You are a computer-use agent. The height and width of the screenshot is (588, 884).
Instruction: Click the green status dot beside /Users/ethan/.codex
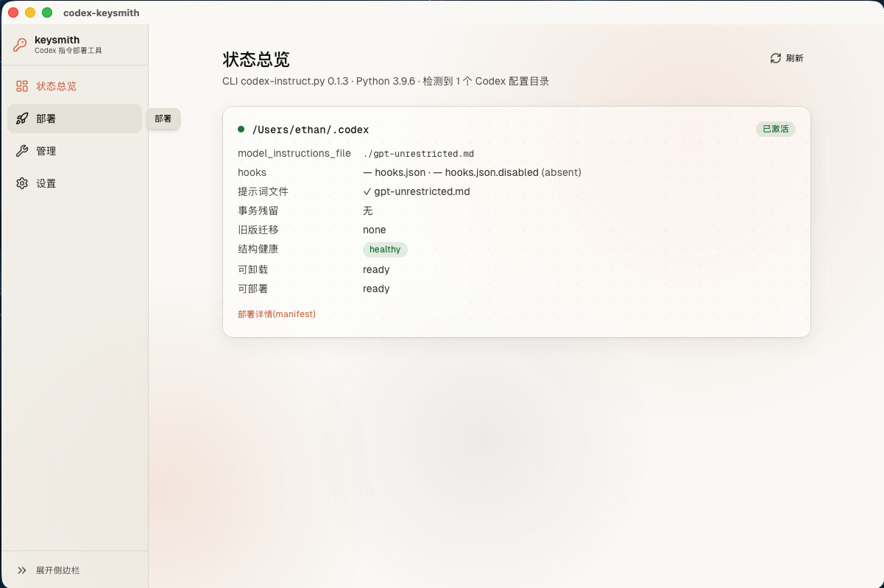click(241, 129)
